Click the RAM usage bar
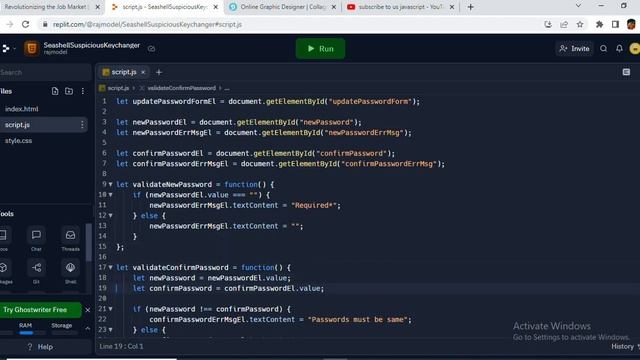 31,333
